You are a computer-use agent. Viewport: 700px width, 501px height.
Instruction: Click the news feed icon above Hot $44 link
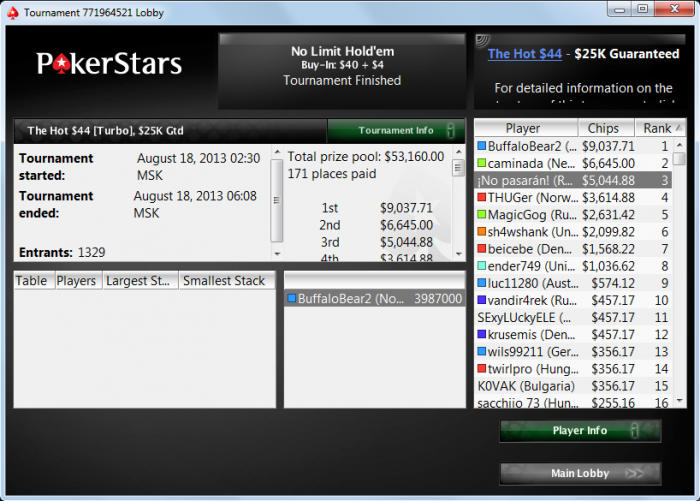(x=482, y=41)
